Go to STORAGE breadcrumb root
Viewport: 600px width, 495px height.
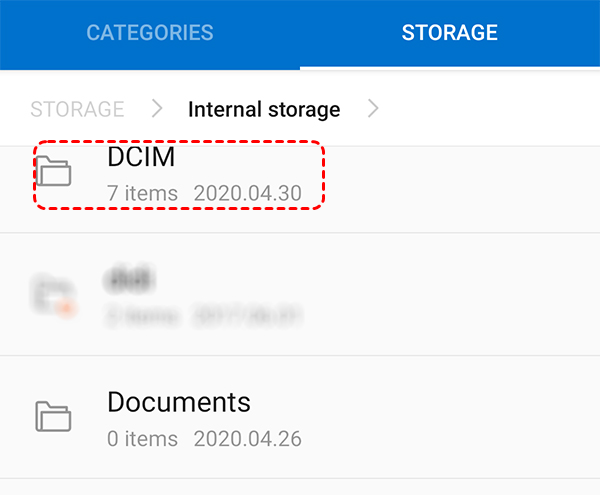(77, 109)
